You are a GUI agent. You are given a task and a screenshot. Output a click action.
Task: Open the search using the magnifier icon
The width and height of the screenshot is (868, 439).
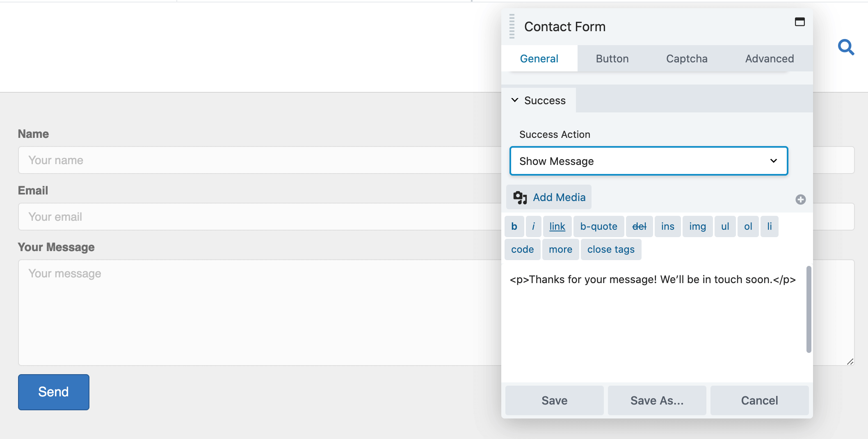click(846, 47)
